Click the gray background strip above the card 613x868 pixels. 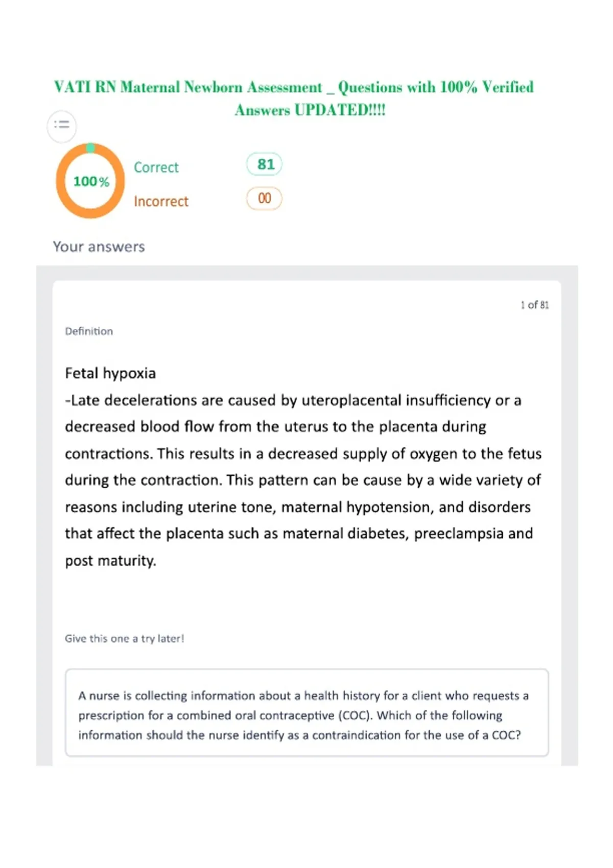(x=307, y=273)
